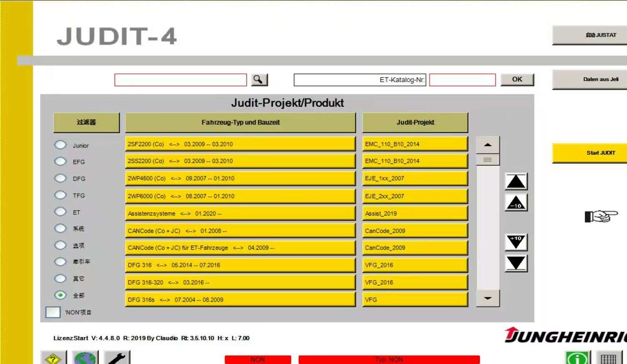Page down ten entries with the +10 triangle
Image resolution: width=627 pixels, height=364 pixels.
tap(516, 242)
